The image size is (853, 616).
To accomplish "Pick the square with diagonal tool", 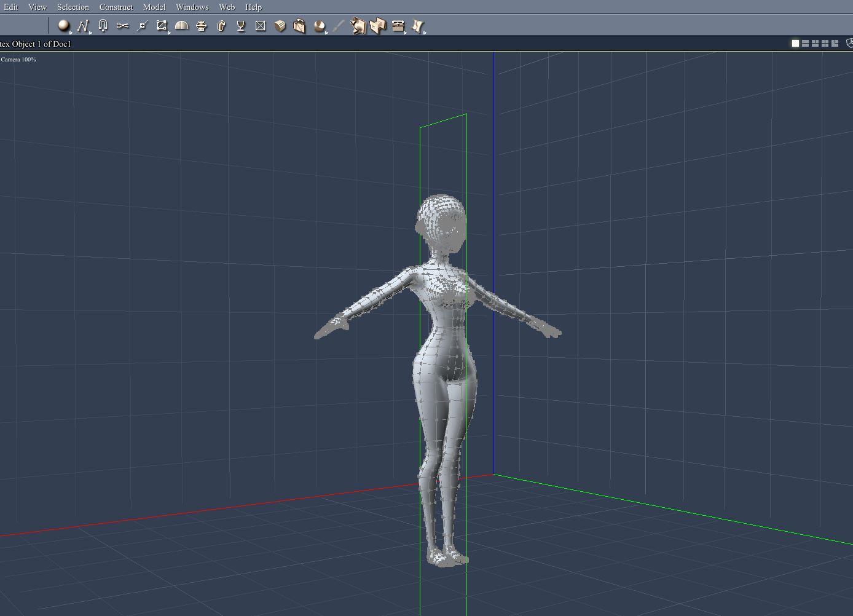I will click(162, 26).
